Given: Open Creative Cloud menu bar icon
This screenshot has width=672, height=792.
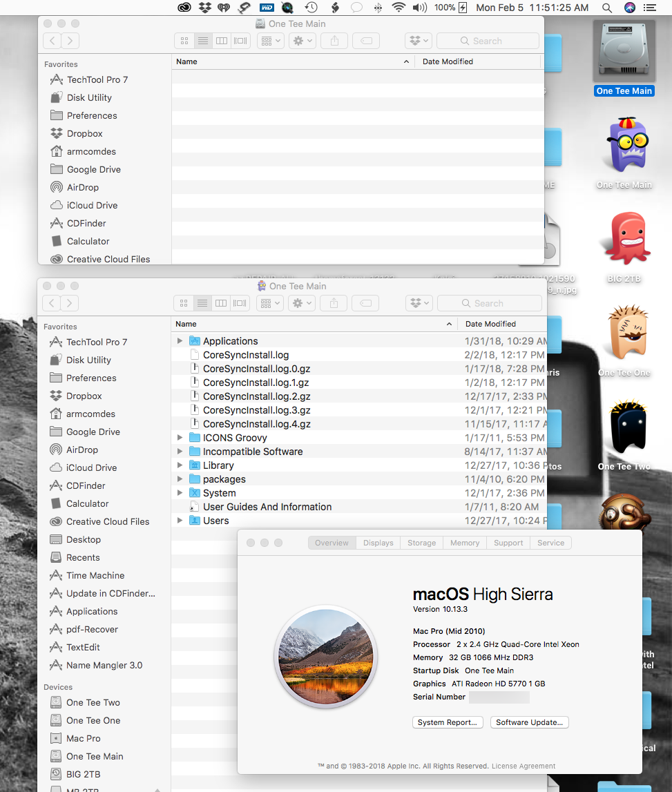Looking at the screenshot, I should pyautogui.click(x=184, y=8).
